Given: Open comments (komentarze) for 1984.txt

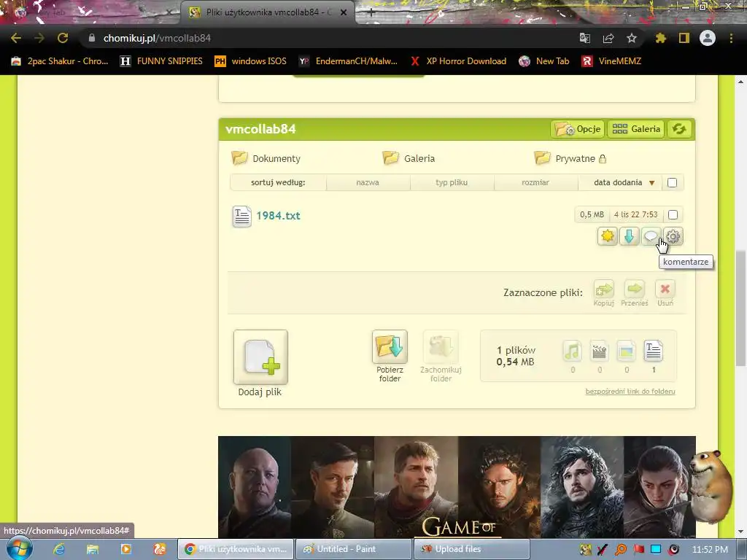Looking at the screenshot, I should [651, 236].
